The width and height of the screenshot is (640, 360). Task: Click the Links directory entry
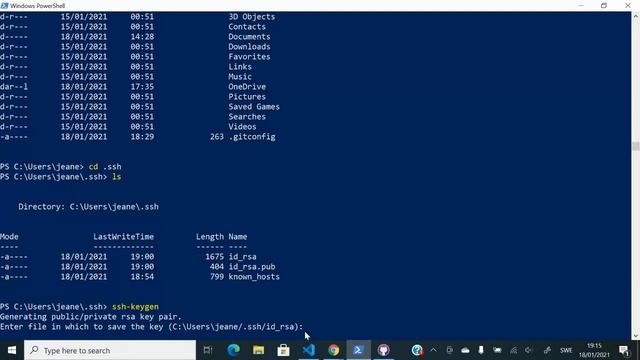tap(240, 67)
